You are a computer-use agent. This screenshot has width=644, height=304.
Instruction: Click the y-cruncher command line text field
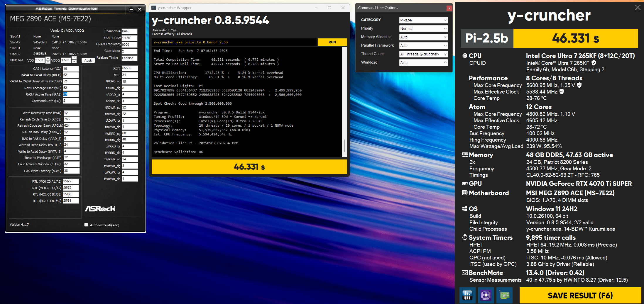tap(234, 42)
